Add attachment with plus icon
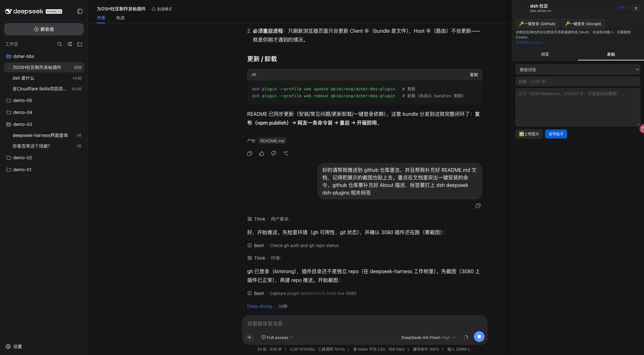This screenshot has width=644, height=355. click(249, 337)
